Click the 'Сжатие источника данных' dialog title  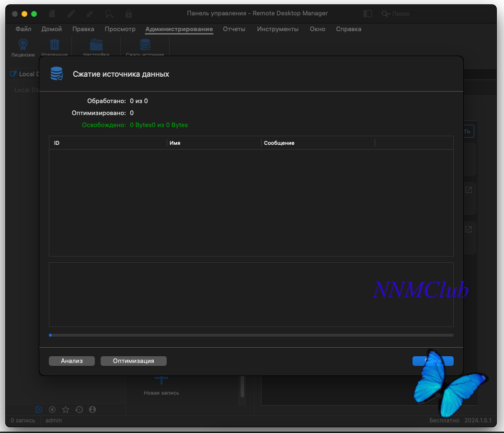(x=121, y=74)
